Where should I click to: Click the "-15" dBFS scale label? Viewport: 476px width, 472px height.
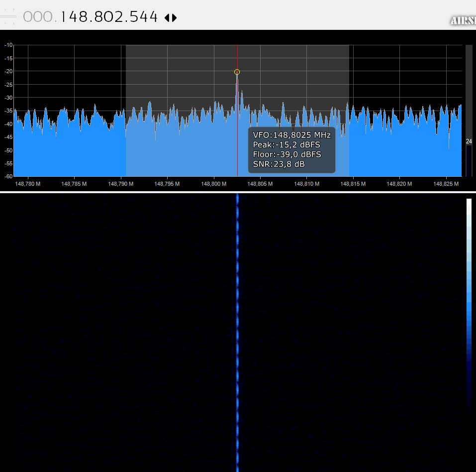[8, 58]
